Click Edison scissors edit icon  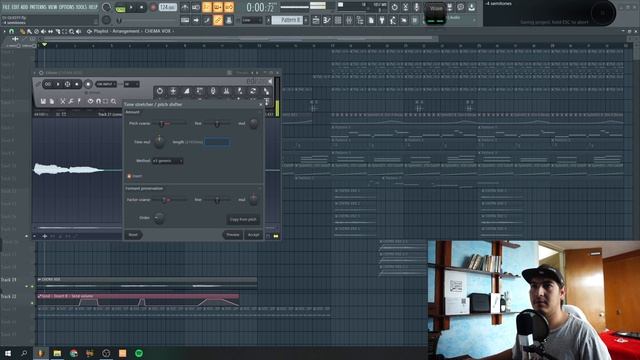[x=62, y=101]
